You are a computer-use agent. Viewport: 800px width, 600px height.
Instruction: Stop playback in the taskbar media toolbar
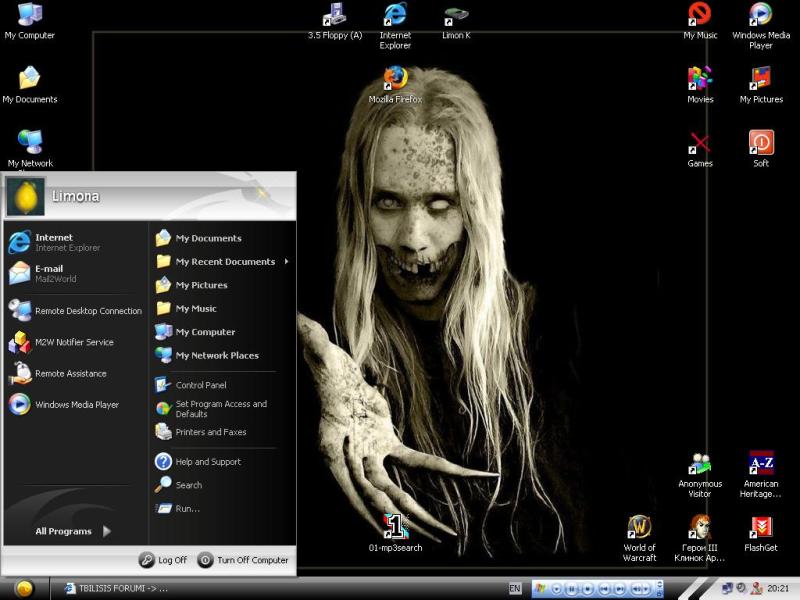pos(588,589)
